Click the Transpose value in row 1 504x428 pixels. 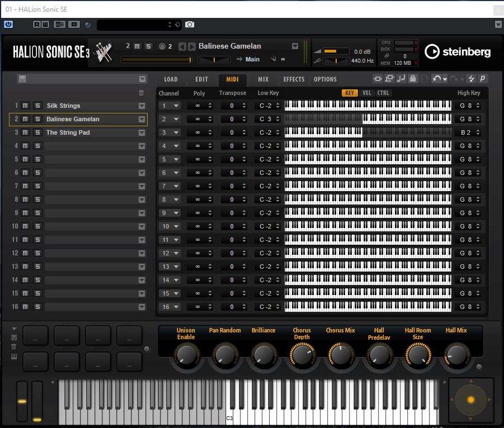(232, 106)
